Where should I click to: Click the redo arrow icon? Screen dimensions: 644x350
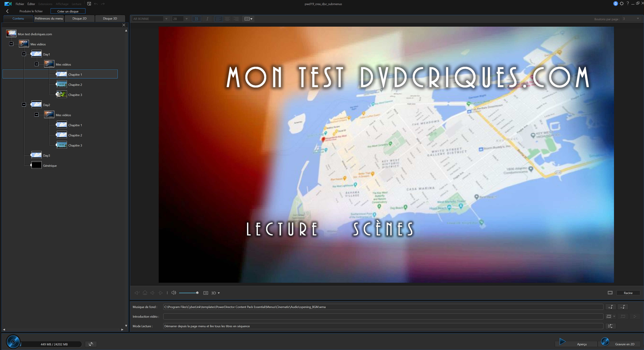(103, 4)
